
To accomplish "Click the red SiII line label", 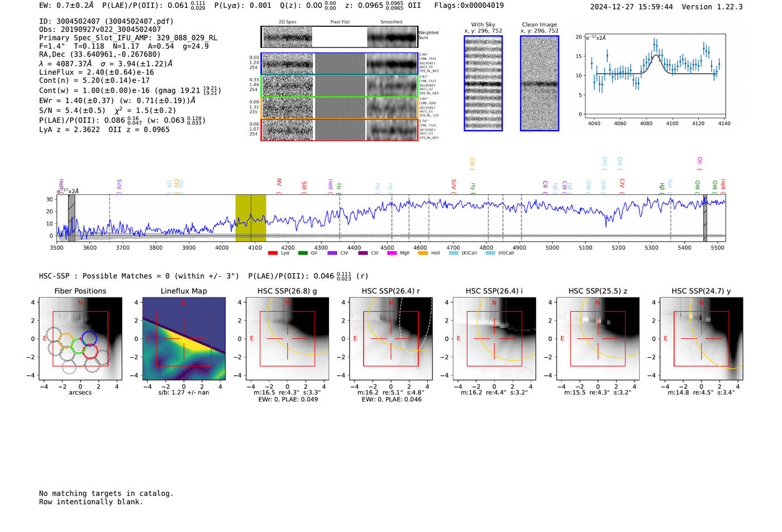I will (x=304, y=186).
